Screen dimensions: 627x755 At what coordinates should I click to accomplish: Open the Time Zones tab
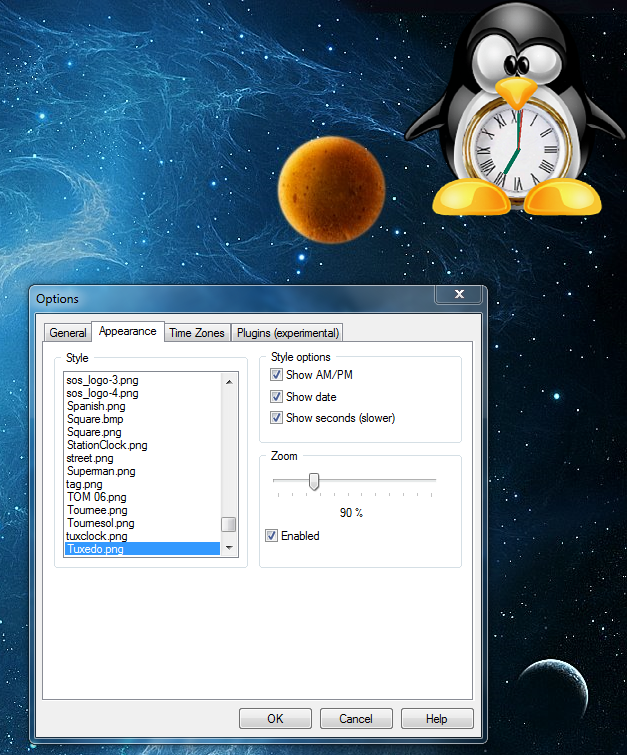(x=197, y=333)
